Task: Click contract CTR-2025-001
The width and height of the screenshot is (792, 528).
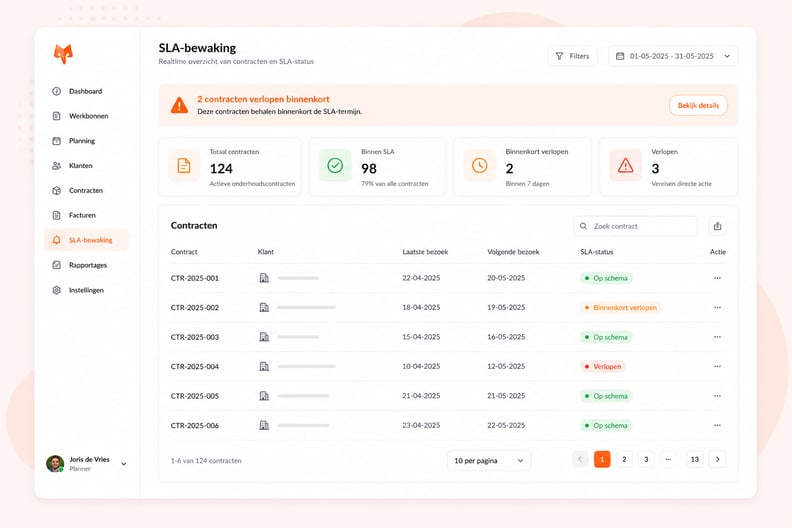Action: click(x=194, y=278)
